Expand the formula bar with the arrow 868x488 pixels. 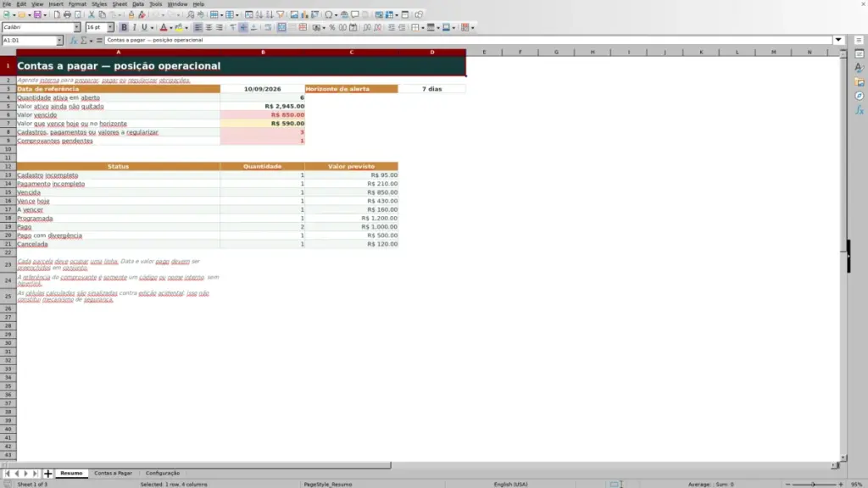(x=838, y=41)
